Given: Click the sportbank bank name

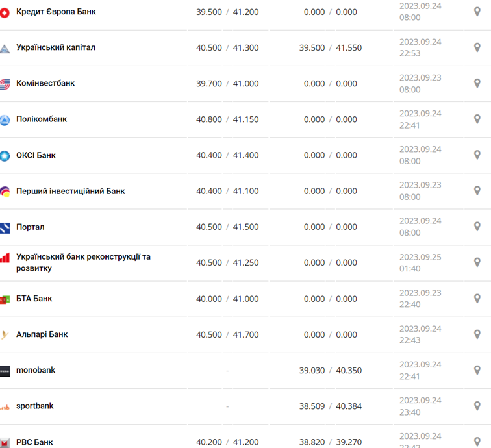Looking at the screenshot, I should coord(35,406).
